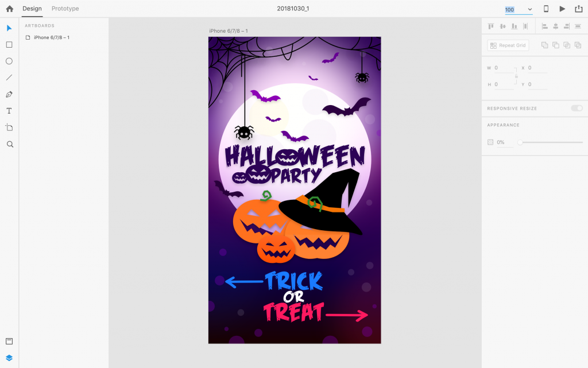Switch to the Prototype tab
Screen dimensions: 588x368
(65, 8)
